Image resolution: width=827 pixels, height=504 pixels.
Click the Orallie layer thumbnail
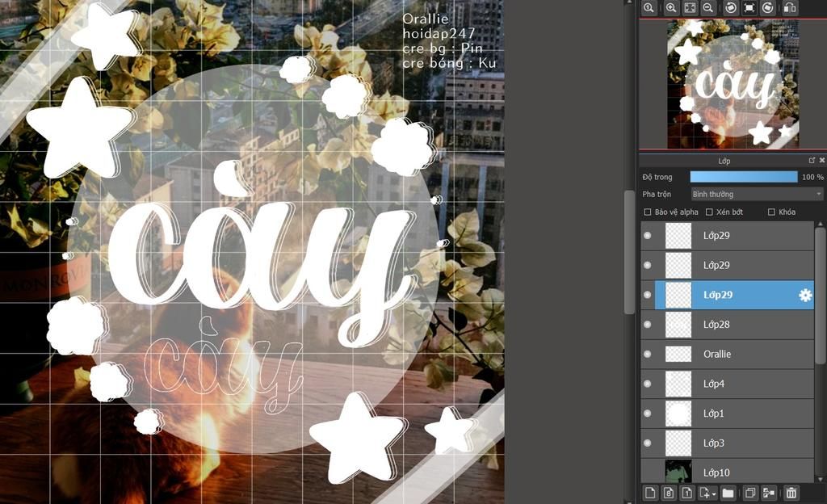click(x=678, y=355)
